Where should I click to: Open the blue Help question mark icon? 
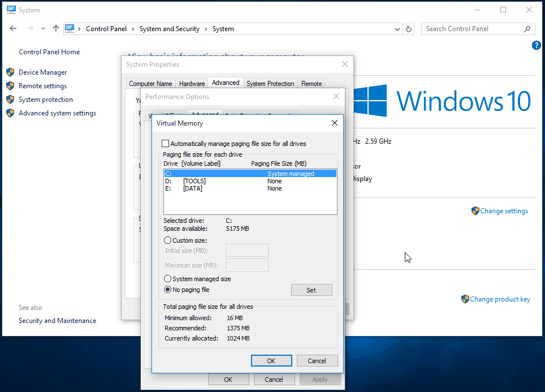(x=537, y=45)
